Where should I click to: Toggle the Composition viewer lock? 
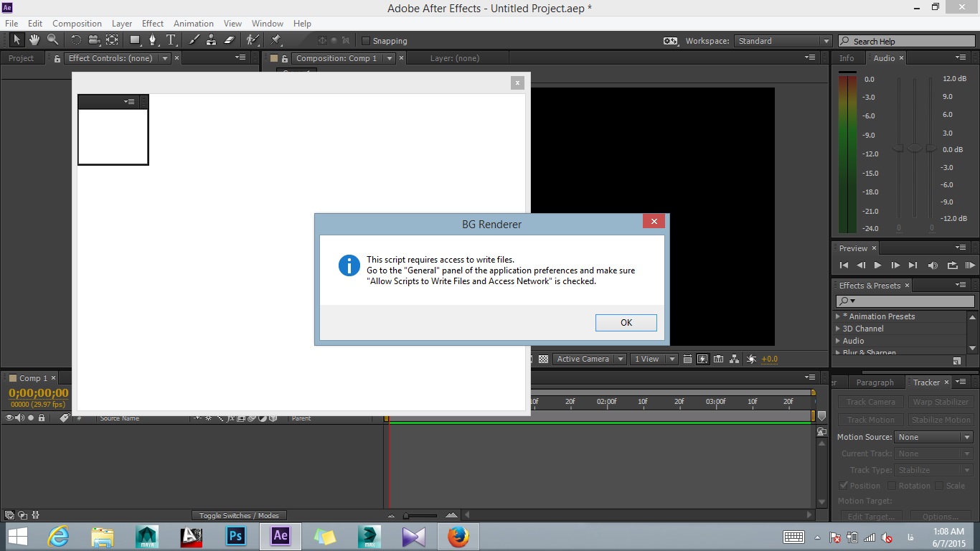point(285,58)
